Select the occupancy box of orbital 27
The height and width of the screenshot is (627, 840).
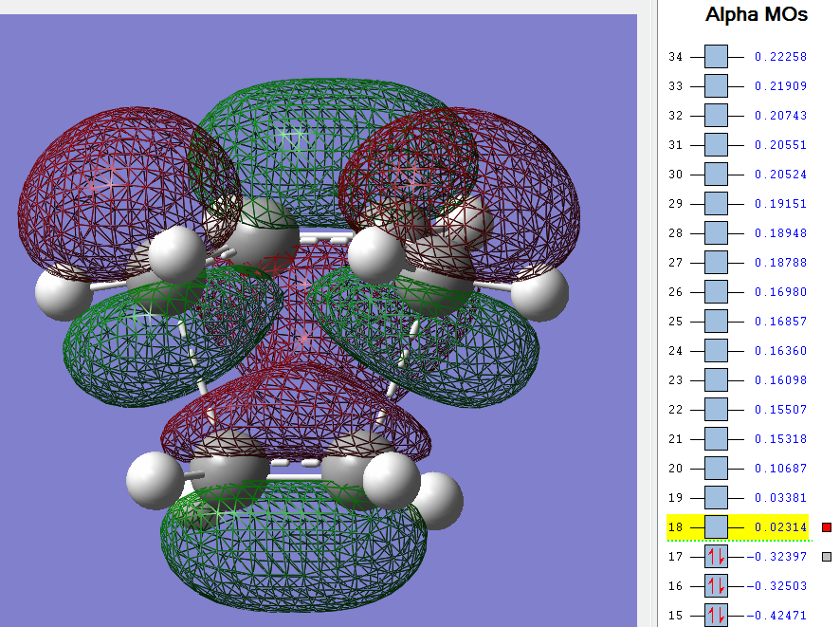coord(716,263)
